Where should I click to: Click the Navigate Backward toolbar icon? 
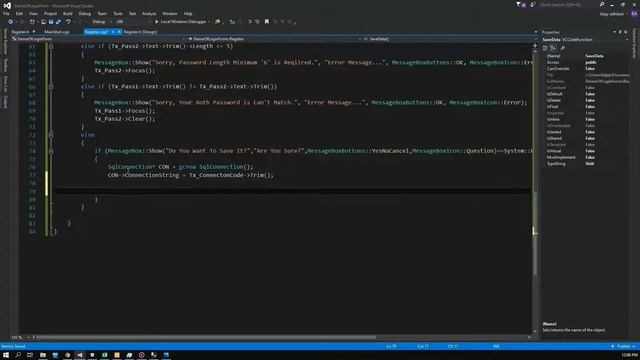[x=10, y=22]
